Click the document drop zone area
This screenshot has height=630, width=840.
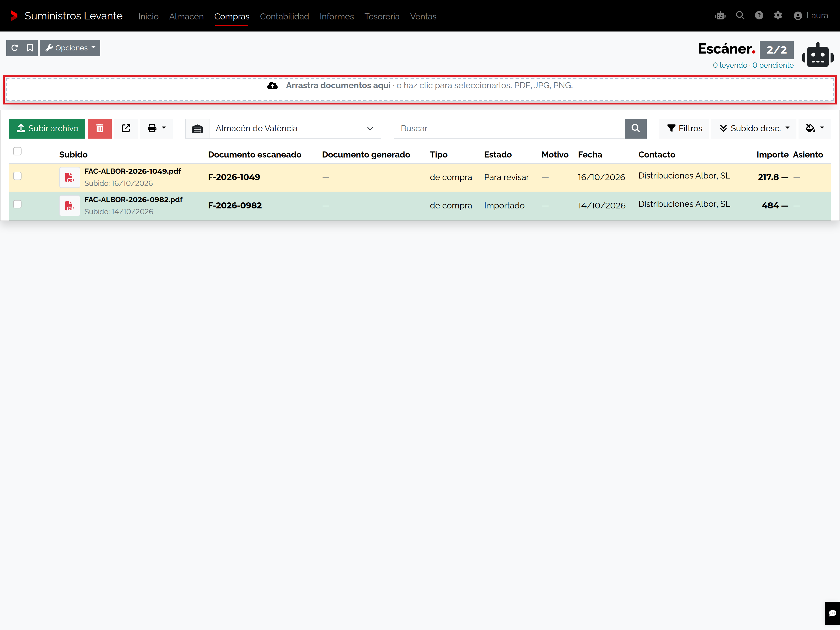click(420, 90)
